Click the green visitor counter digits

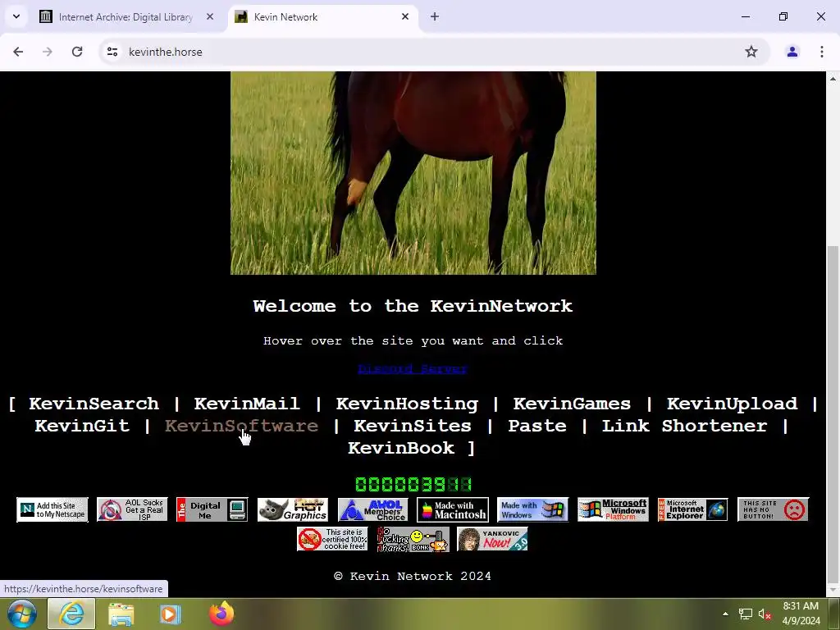click(x=413, y=484)
